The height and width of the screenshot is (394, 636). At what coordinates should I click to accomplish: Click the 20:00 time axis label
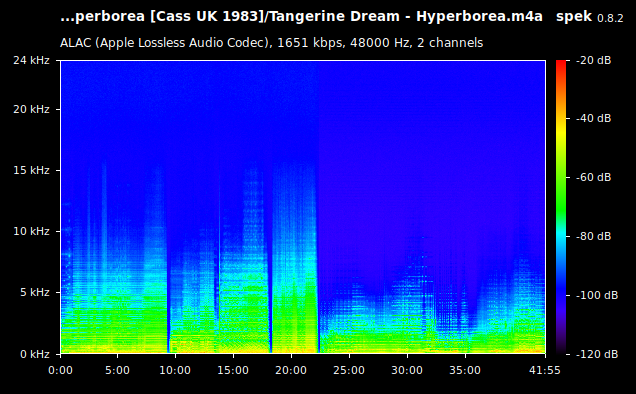[x=291, y=370]
